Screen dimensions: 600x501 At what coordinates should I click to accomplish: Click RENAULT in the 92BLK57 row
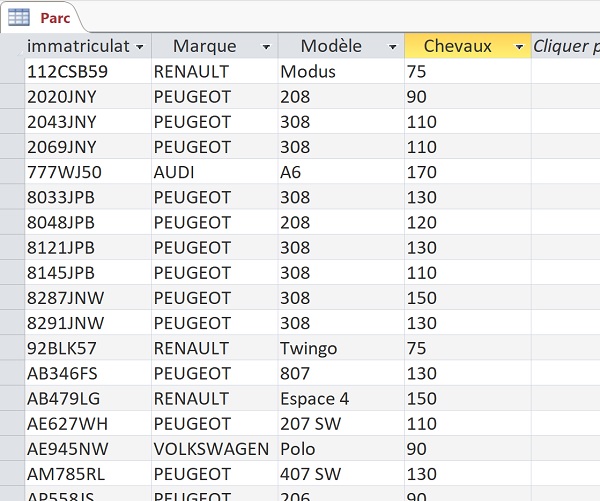(215, 348)
